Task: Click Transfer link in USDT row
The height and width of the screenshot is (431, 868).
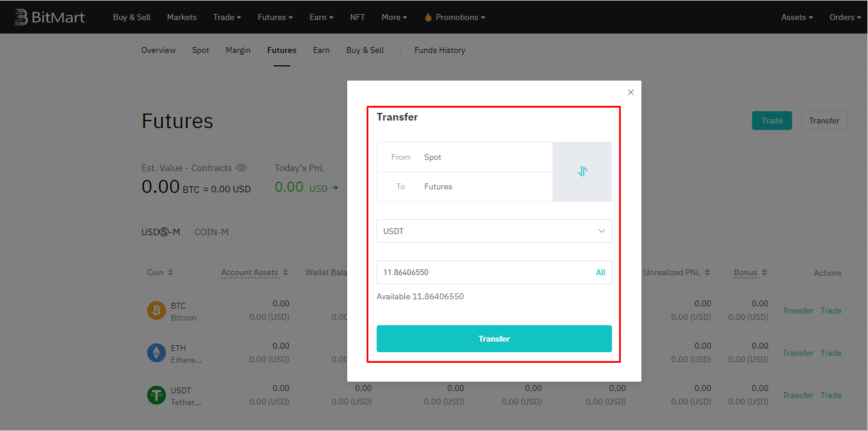Action: coord(798,395)
